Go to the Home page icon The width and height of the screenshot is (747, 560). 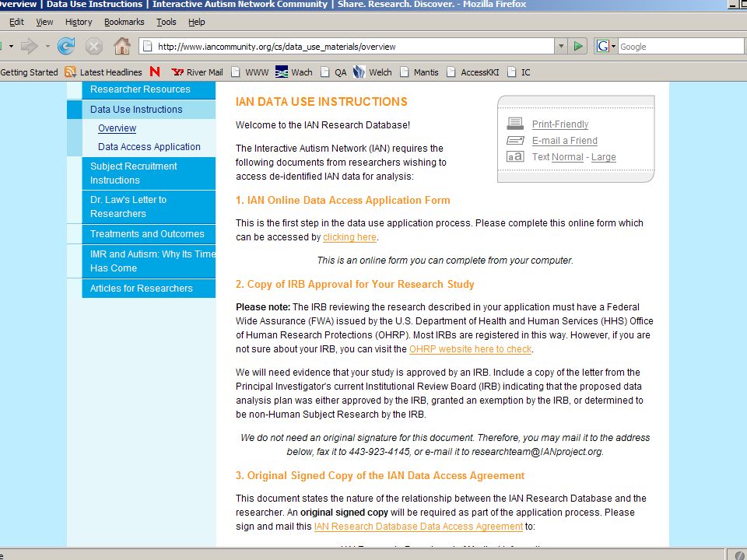[122, 46]
